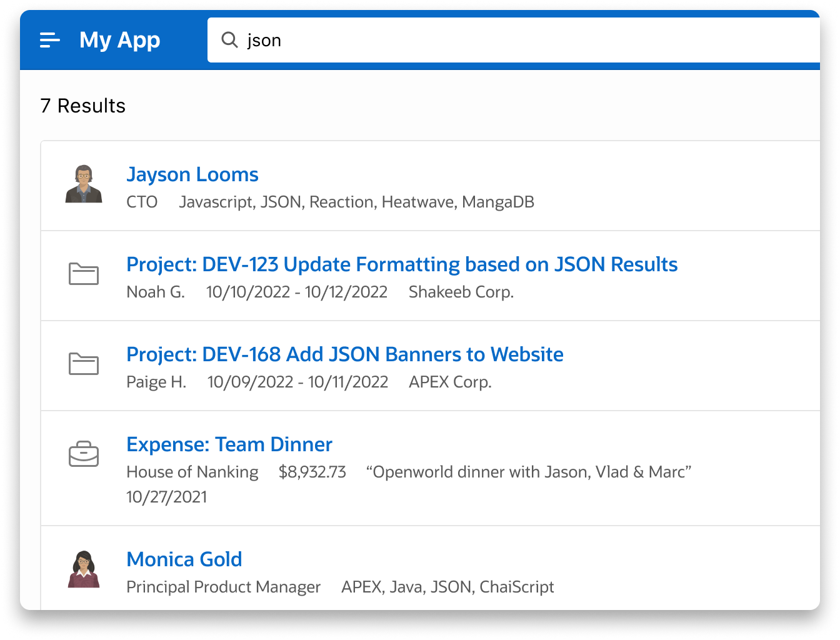Click the folder icon beside project DEV-168
This screenshot has height=640, width=840.
pyautogui.click(x=84, y=365)
